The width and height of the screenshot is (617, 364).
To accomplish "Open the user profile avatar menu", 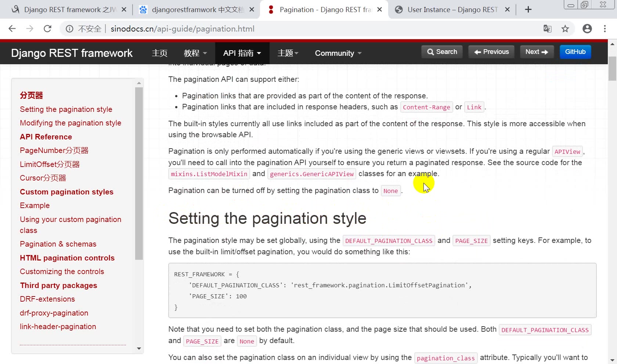I will click(x=587, y=29).
